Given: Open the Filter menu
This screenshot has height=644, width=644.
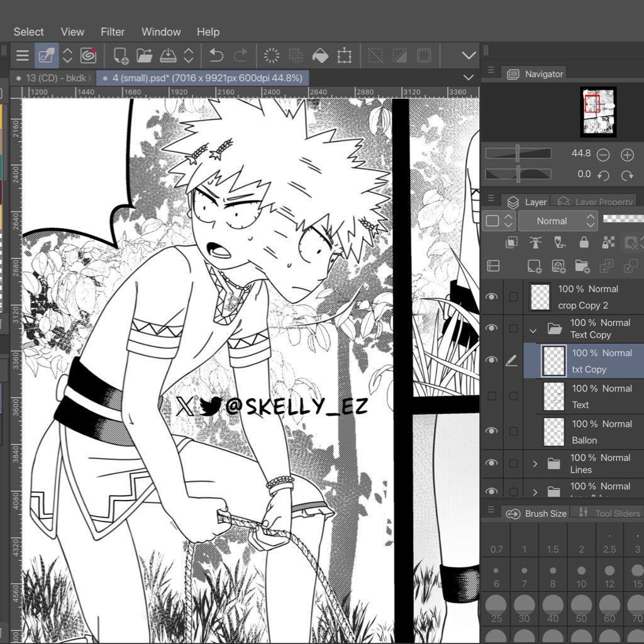Looking at the screenshot, I should click(113, 31).
